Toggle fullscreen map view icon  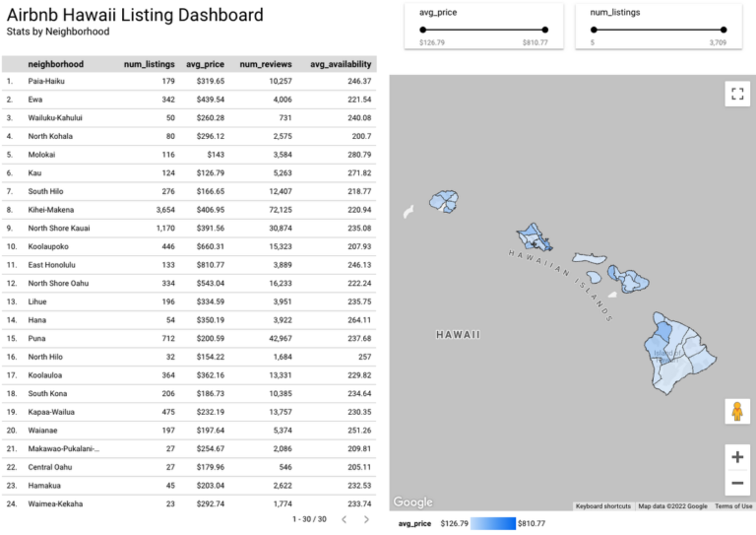coord(737,94)
